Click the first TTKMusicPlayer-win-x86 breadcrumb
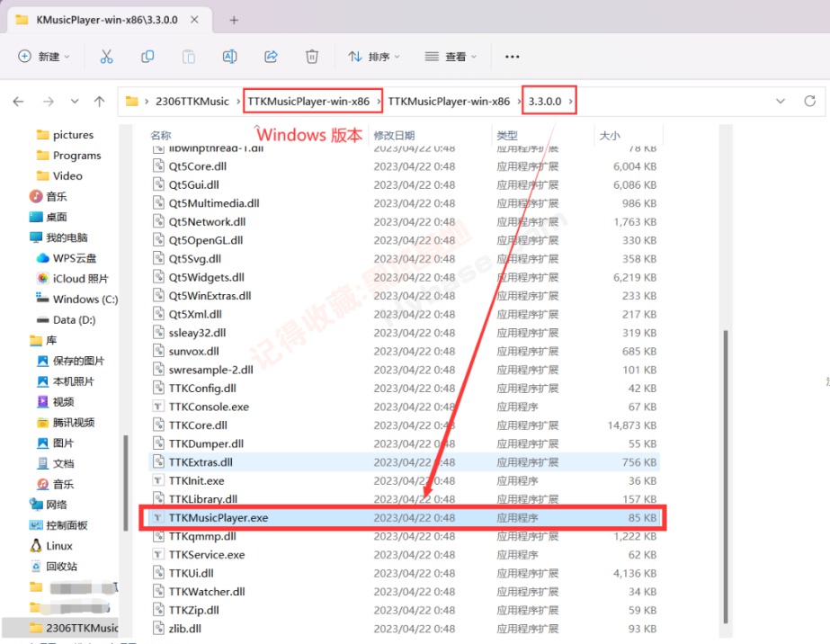This screenshot has width=830, height=644. 308,101
